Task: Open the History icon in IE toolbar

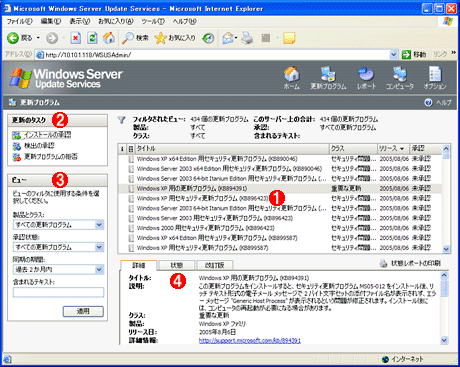Action: pyautogui.click(x=208, y=38)
